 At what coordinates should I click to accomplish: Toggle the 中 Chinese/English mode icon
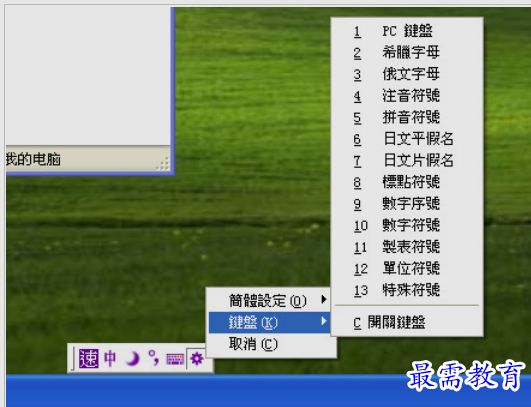tap(110, 359)
